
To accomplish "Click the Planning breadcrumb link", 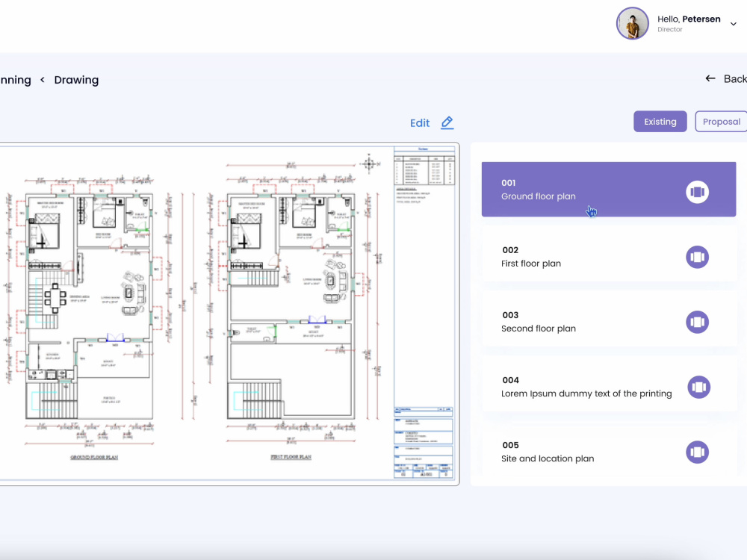I will coord(15,80).
